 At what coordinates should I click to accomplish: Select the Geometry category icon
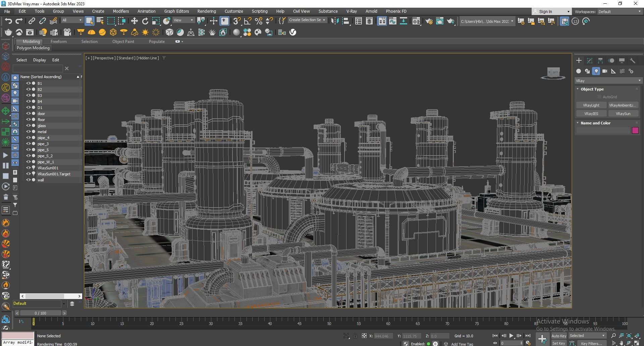pos(579,71)
